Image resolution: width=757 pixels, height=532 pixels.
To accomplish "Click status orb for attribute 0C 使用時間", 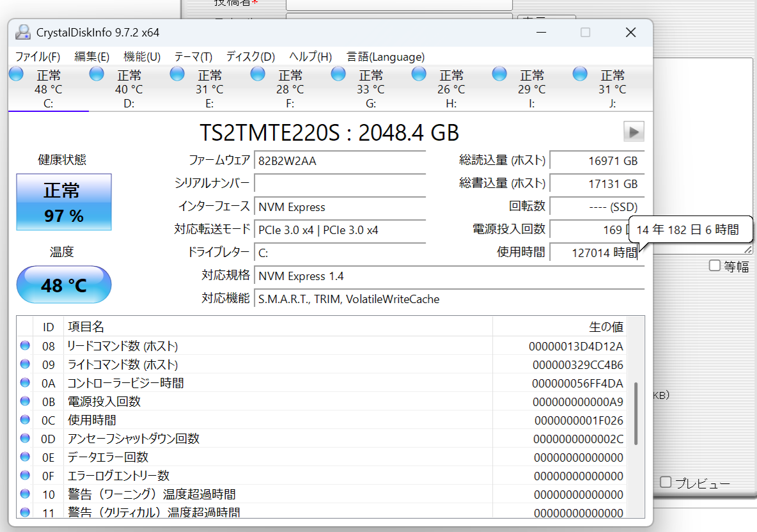I will tap(25, 420).
